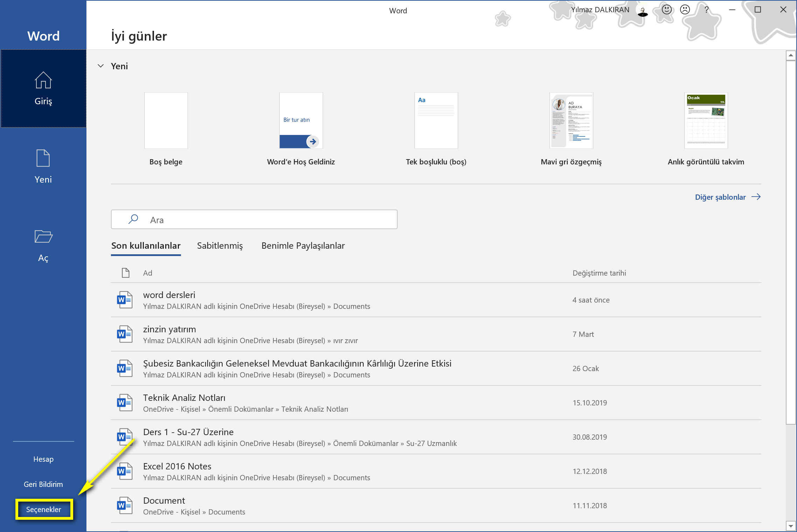Select Word'e Hoş Geldiniz template thumbnail
The width and height of the screenshot is (797, 532).
(x=301, y=120)
